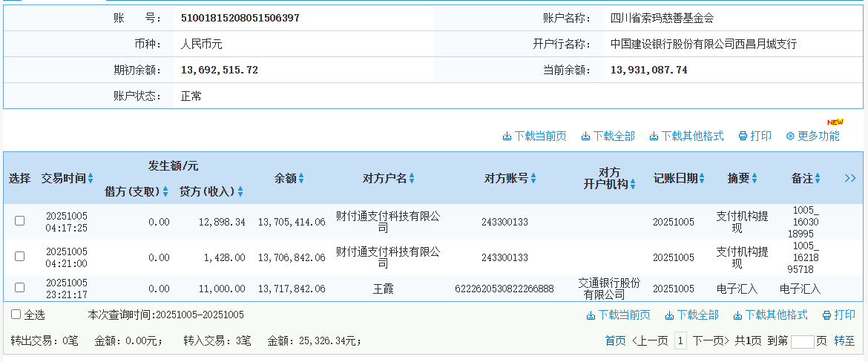Click the top 下载当前页 download icon
This screenshot has width=868, height=362.
pos(507,136)
